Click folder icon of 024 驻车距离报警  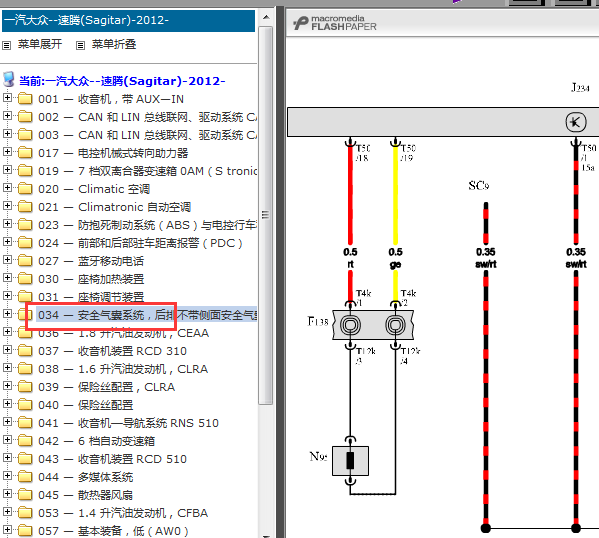click(x=25, y=242)
